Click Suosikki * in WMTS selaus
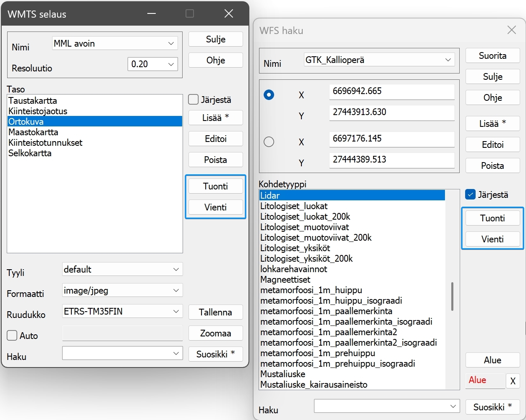Screen dimensions: 526x420 pyautogui.click(x=216, y=354)
